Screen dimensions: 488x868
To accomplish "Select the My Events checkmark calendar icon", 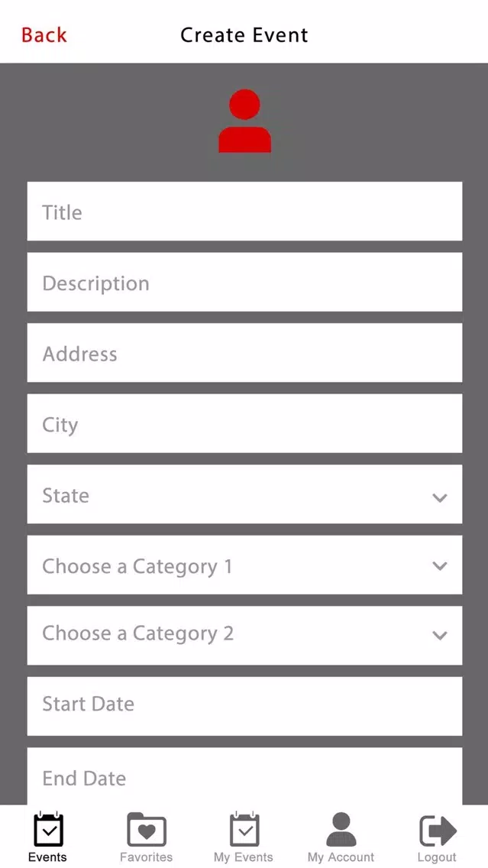I will [x=244, y=829].
